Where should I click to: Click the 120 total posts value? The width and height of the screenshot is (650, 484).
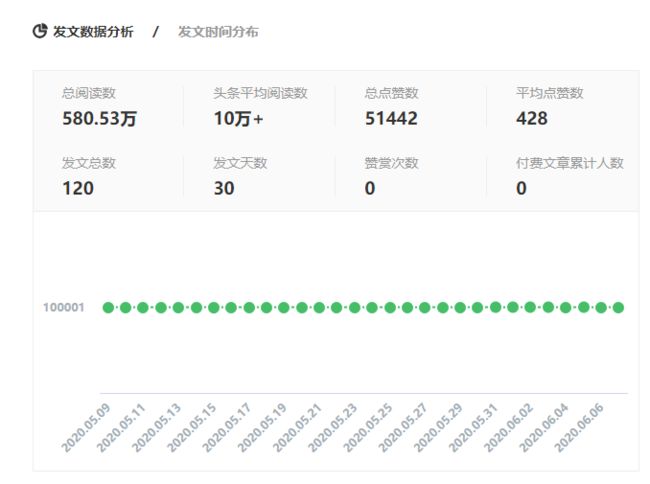point(78,189)
